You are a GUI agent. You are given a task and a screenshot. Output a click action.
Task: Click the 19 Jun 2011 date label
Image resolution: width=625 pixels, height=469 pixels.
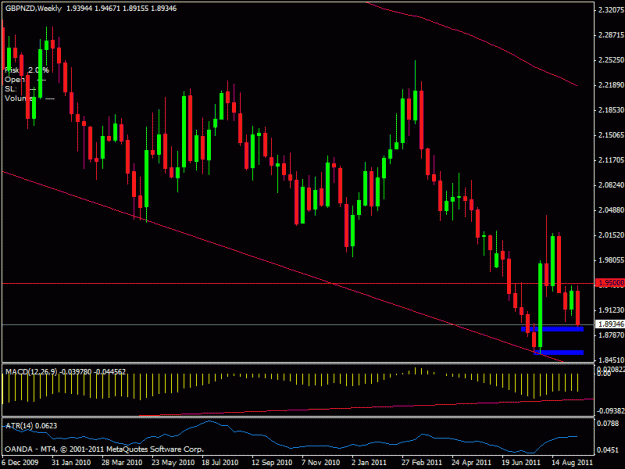pos(521,463)
